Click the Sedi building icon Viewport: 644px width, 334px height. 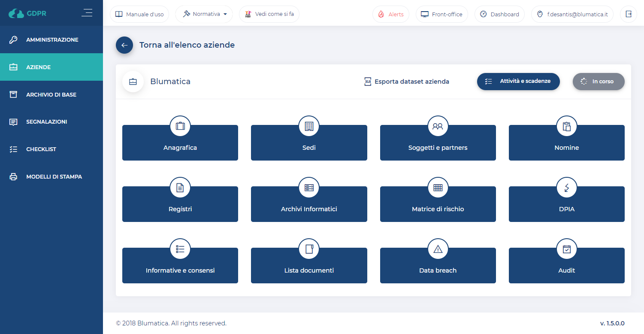point(309,126)
